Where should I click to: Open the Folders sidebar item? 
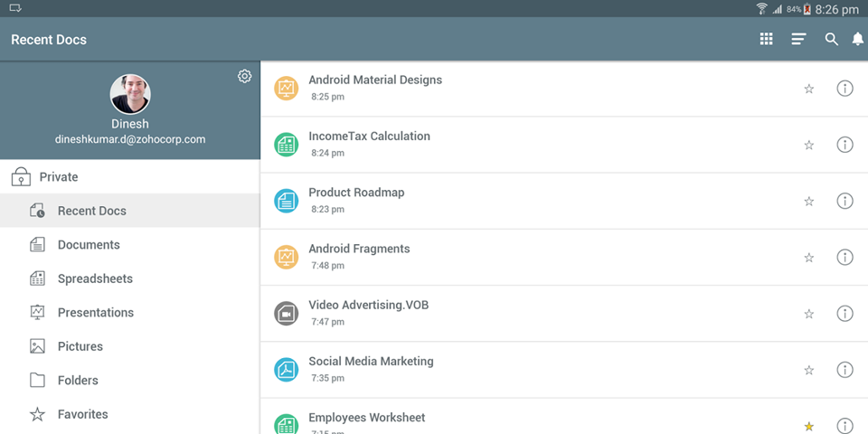pos(130,381)
